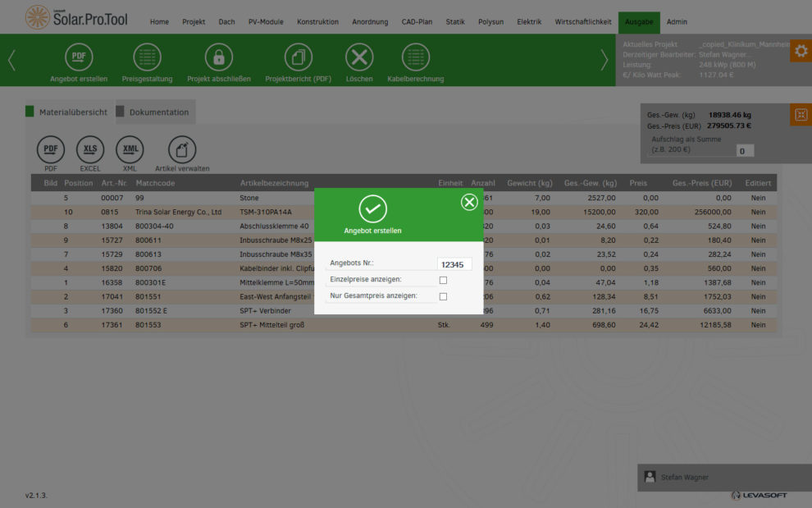Go to the PV-Module menu
This screenshot has height=508, width=812.
pyautogui.click(x=266, y=22)
